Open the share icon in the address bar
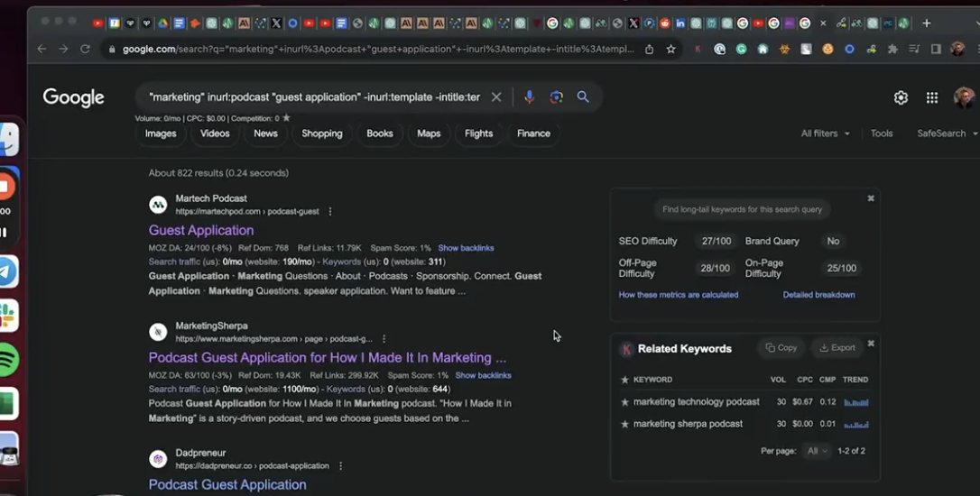Image resolution: width=980 pixels, height=496 pixels. click(x=650, y=50)
